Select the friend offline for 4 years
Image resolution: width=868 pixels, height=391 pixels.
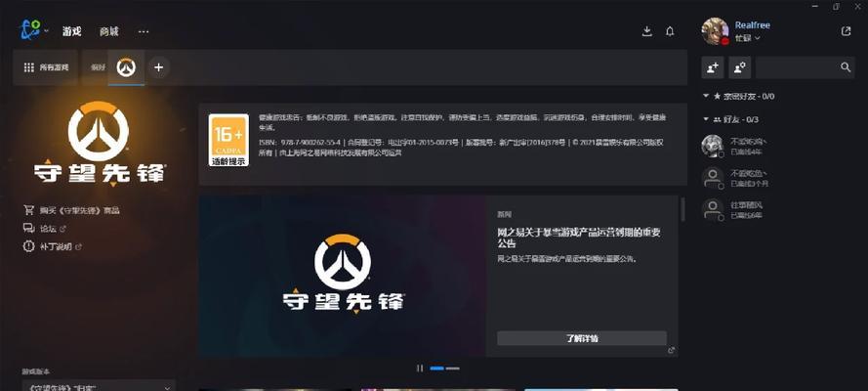tap(780, 147)
